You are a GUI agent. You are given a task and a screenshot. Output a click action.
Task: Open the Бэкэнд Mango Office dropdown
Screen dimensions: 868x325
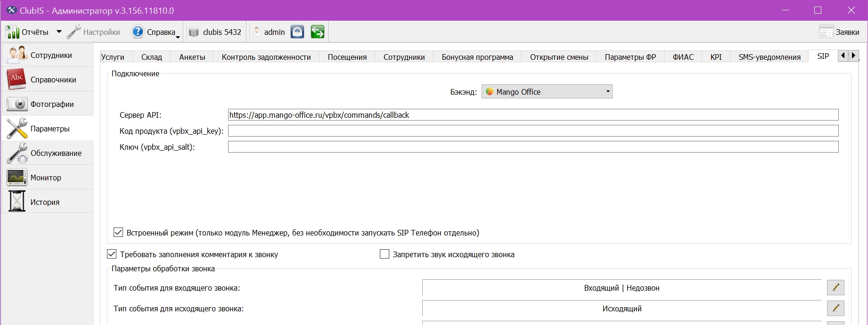[547, 92]
